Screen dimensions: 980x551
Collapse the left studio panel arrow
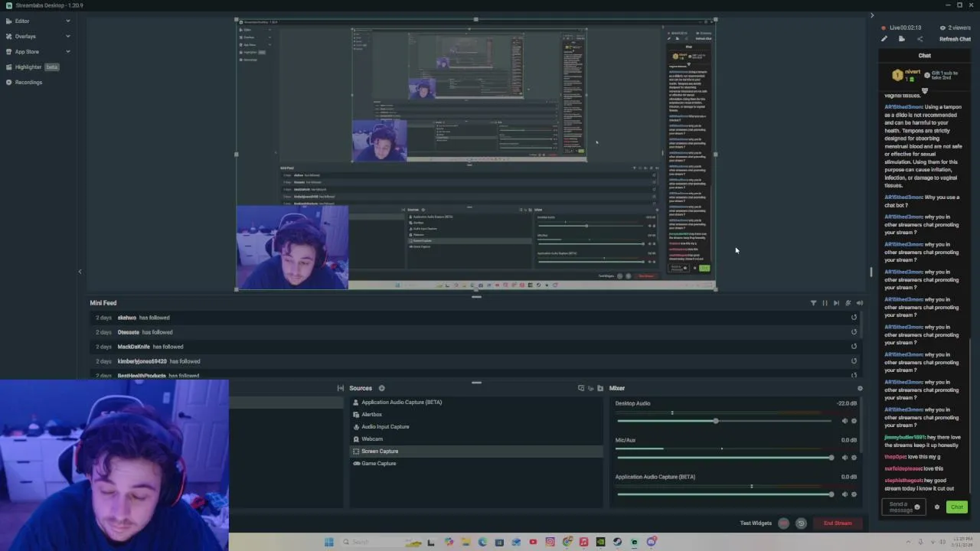click(x=80, y=272)
